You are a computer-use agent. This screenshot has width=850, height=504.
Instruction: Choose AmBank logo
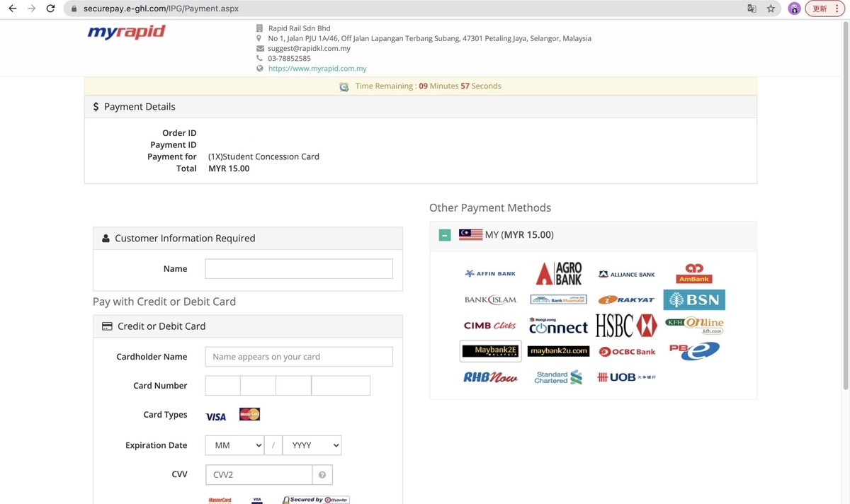[694, 273]
